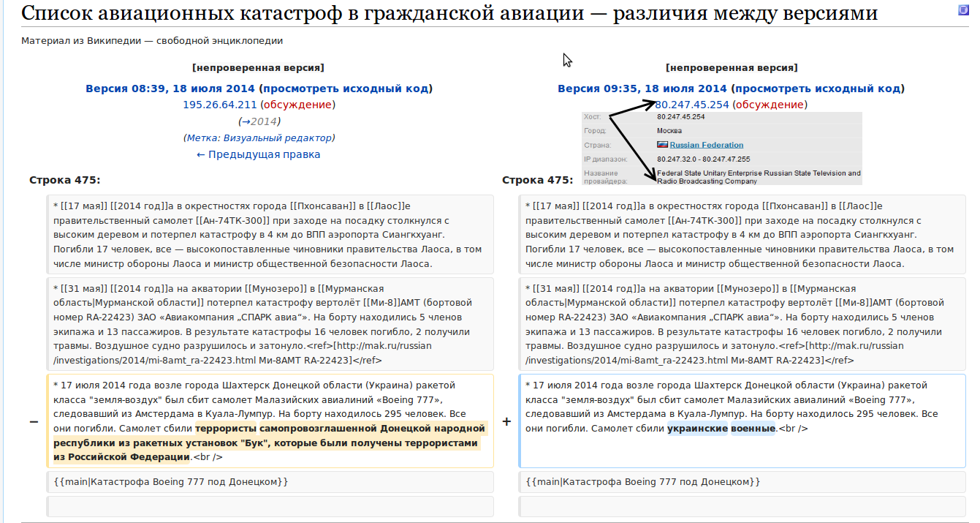Click highlighted deleted word 'террористы' in old revision

226,428
